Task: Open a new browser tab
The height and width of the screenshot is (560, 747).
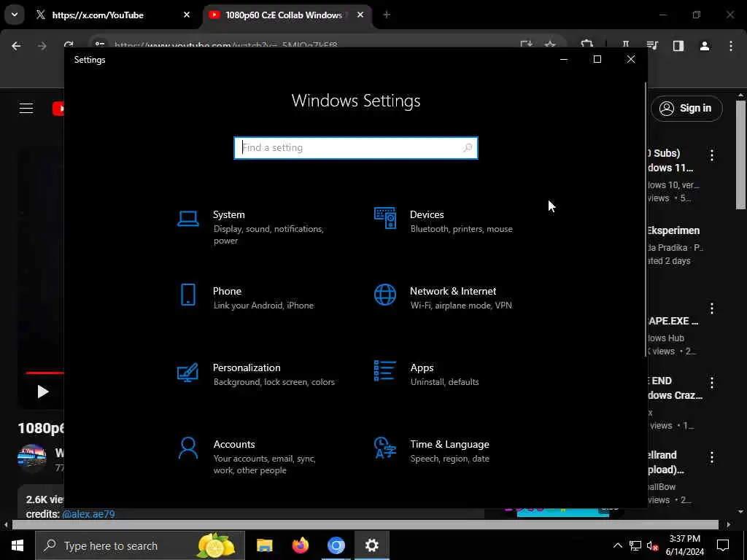Action: pyautogui.click(x=387, y=15)
